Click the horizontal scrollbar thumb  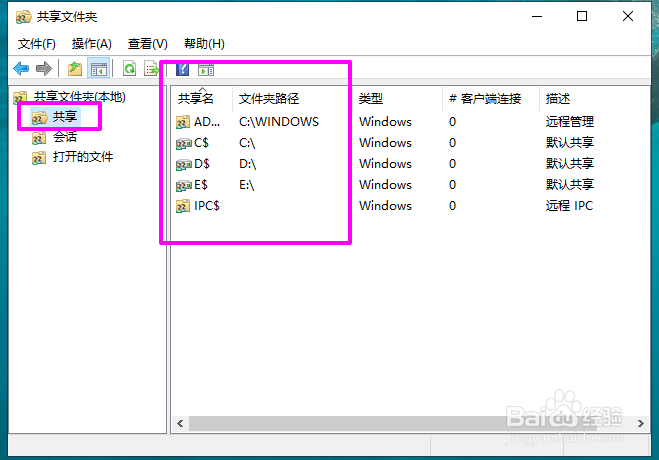393,423
